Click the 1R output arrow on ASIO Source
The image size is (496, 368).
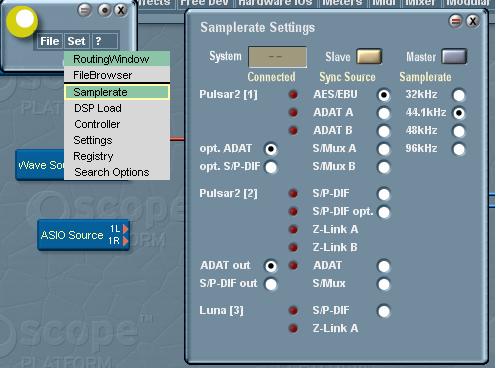coord(125,241)
